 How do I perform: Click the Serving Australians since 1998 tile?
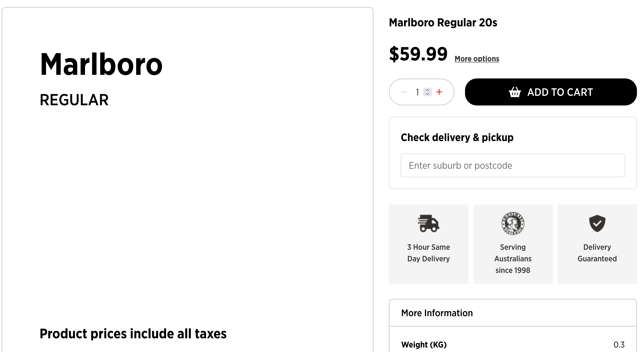pyautogui.click(x=513, y=244)
